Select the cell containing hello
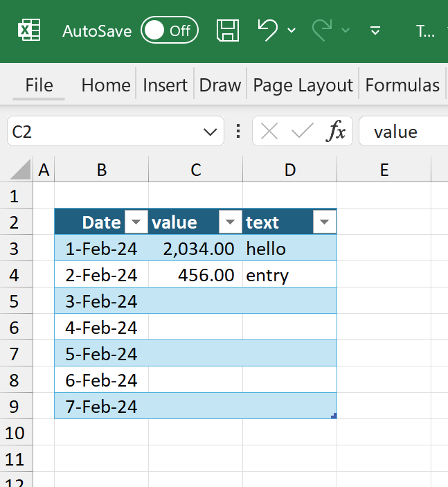Viewport: 448px width, 487px height. click(x=289, y=249)
